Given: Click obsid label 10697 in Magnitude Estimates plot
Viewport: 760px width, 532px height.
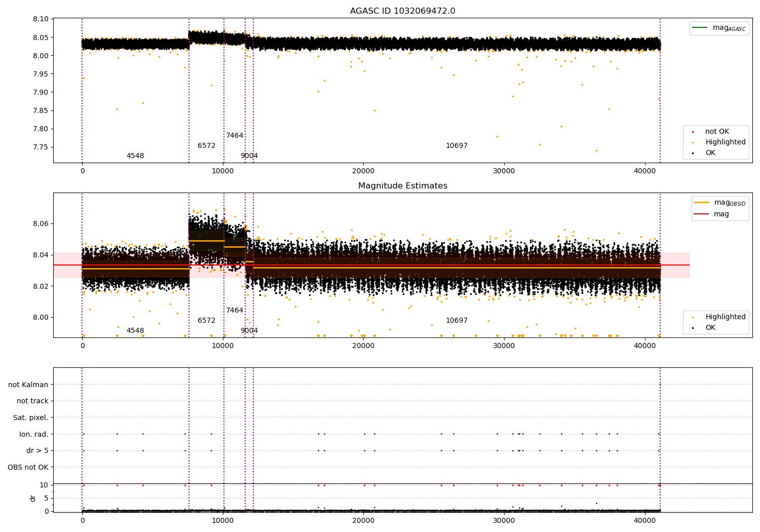Looking at the screenshot, I should pyautogui.click(x=457, y=321).
